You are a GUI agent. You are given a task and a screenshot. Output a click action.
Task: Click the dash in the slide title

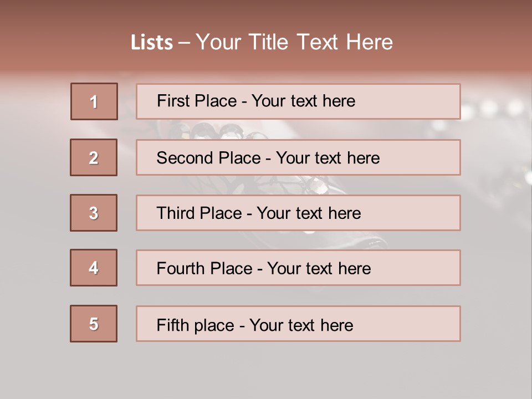[x=185, y=43]
